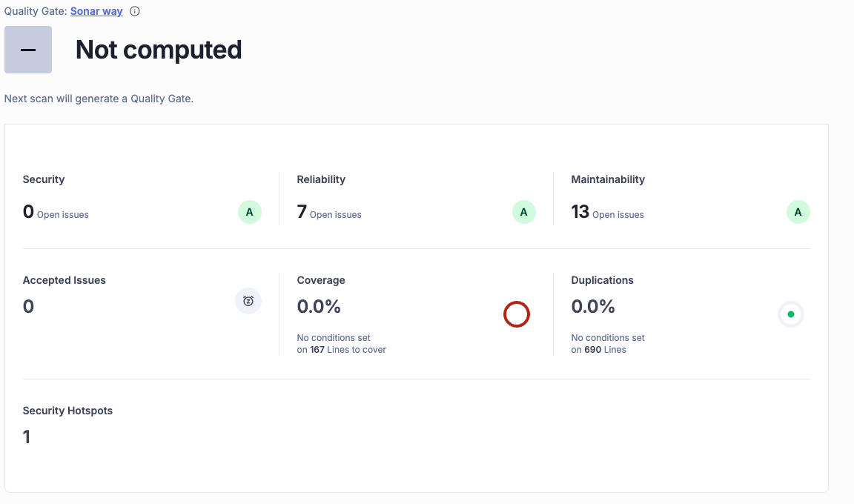Click the red Coverage ring indicator
854x504 pixels.
coord(517,314)
